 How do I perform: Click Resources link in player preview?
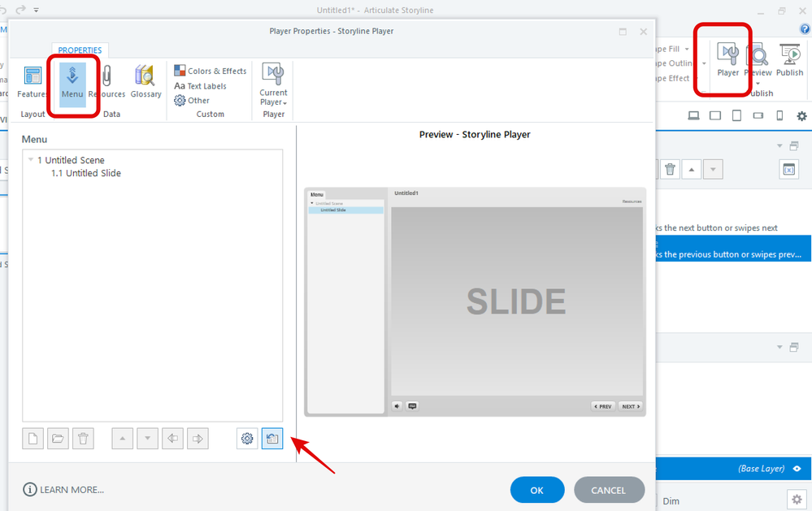[x=632, y=201]
